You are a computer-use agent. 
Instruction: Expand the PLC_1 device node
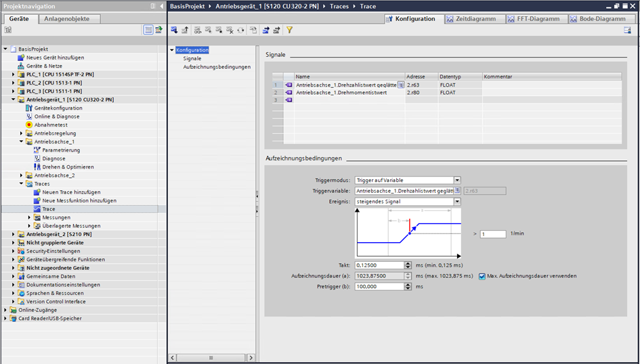13,74
